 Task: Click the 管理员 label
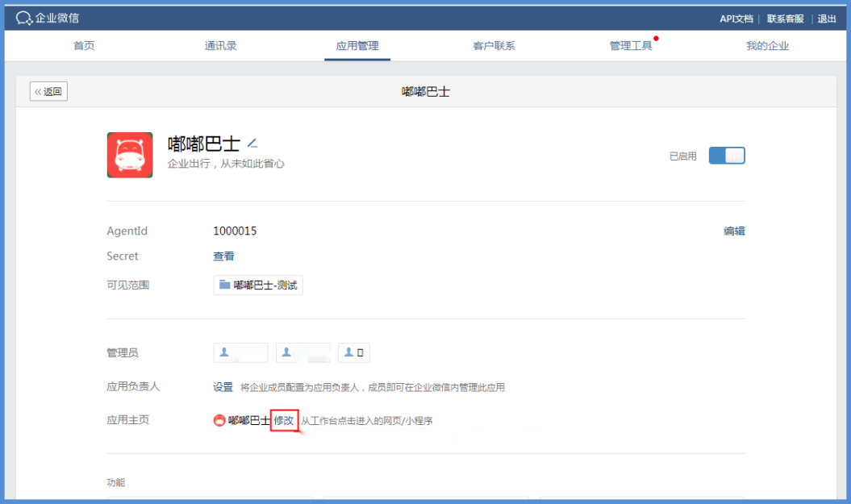click(123, 352)
